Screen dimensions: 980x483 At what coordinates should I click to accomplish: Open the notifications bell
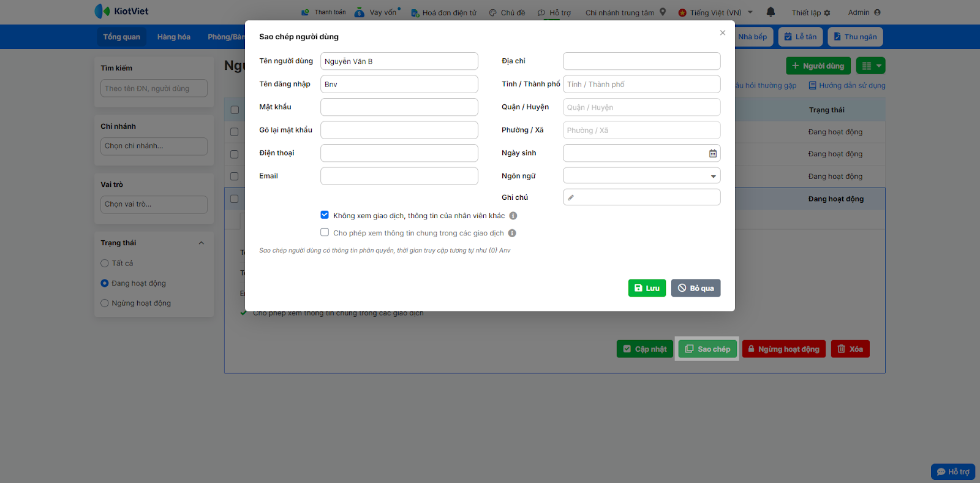click(x=771, y=12)
